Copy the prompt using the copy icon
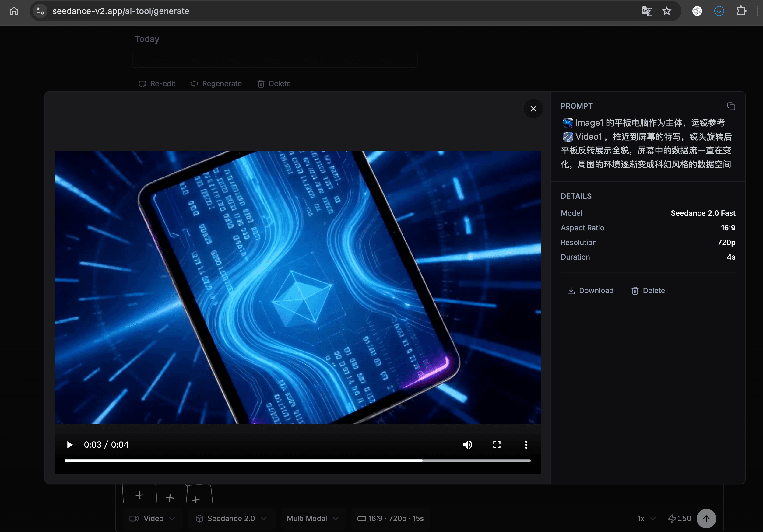 click(731, 106)
